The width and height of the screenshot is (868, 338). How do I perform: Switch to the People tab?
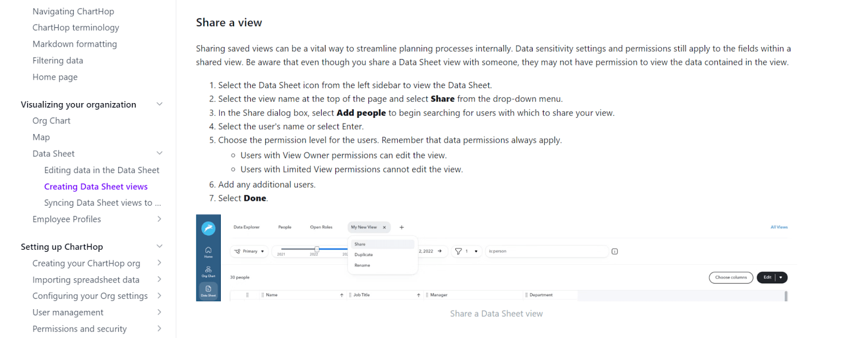point(285,227)
